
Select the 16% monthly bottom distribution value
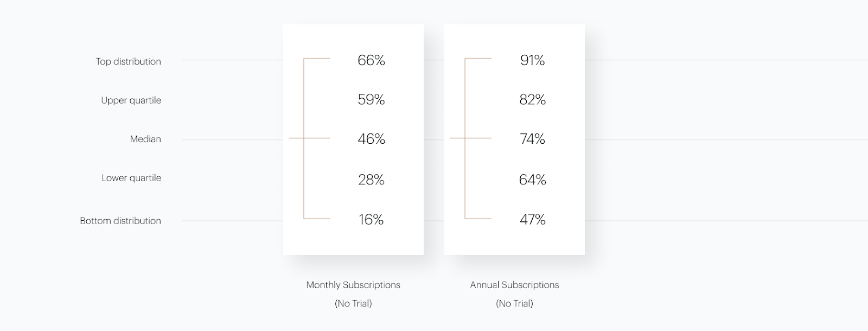click(x=371, y=219)
